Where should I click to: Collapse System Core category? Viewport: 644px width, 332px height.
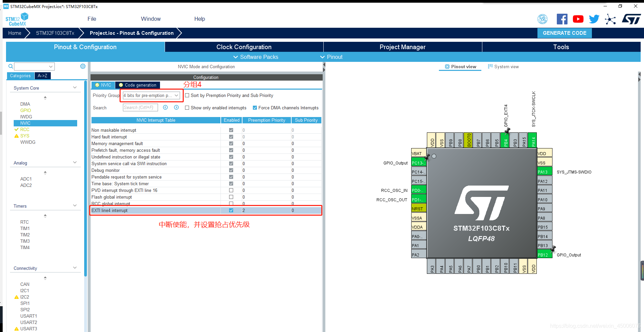click(x=75, y=88)
